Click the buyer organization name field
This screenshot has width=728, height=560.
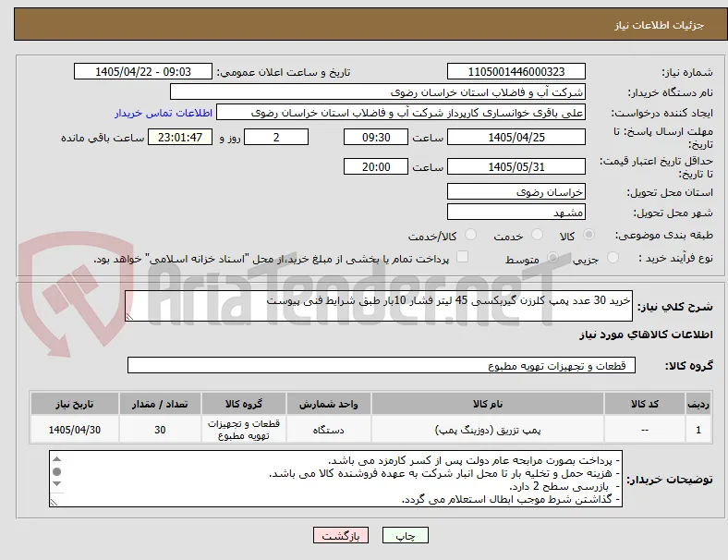(x=378, y=91)
